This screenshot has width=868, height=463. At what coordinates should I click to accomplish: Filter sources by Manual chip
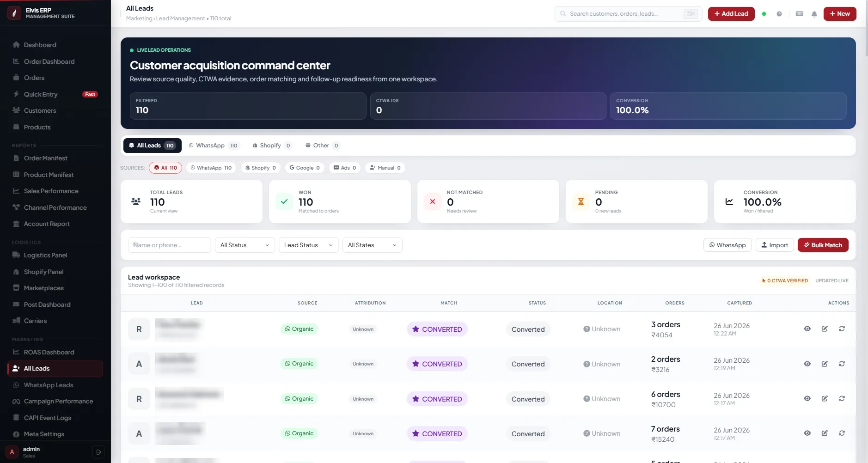point(385,168)
